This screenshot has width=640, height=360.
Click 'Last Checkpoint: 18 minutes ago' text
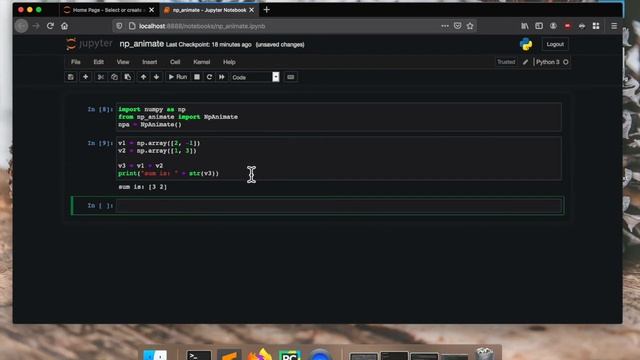click(209, 44)
